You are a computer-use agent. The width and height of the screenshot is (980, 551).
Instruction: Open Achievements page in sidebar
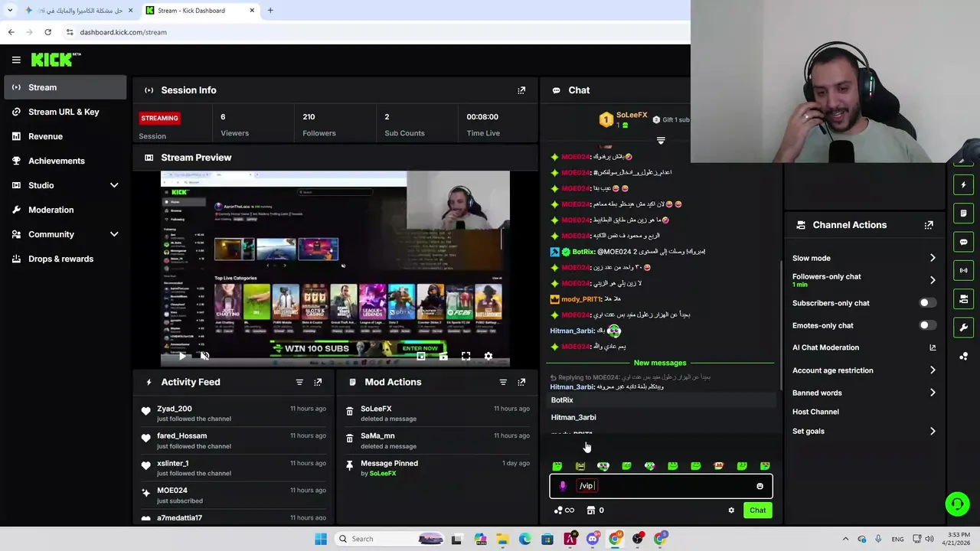[65, 161]
